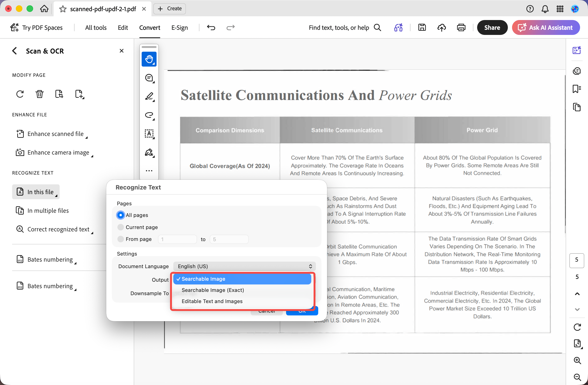
Task: Switch to the Convert tab
Action: click(x=150, y=27)
